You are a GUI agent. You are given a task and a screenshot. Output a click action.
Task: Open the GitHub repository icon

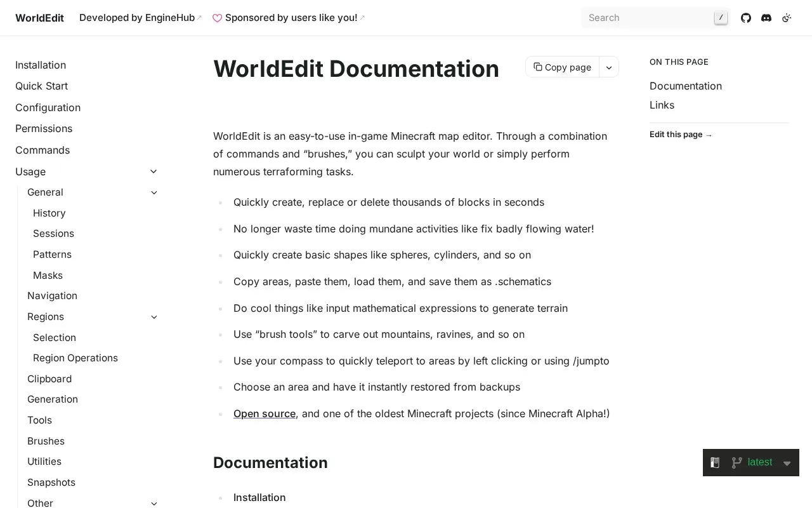[x=746, y=18]
